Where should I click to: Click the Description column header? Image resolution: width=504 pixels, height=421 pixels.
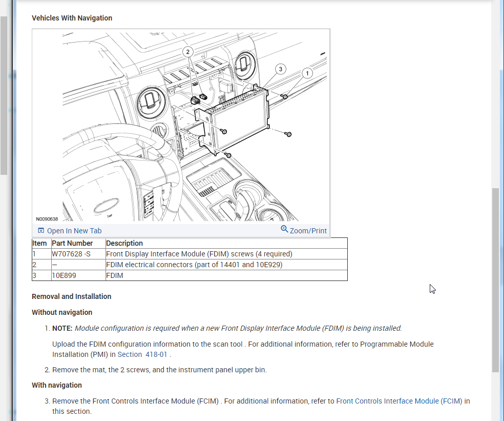click(124, 243)
